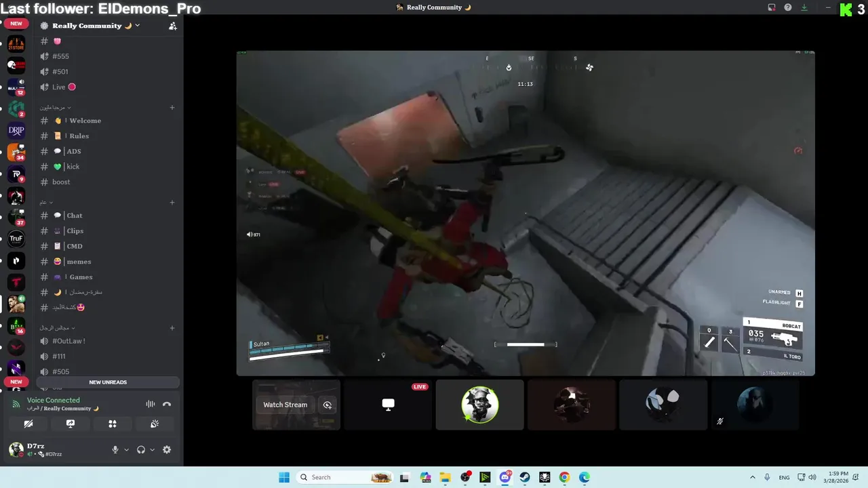Open the ADS channel

(x=108, y=151)
